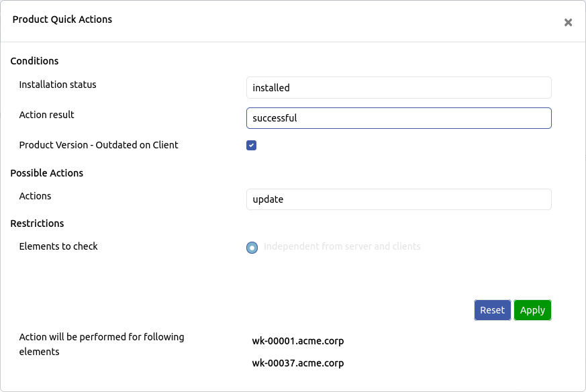Image resolution: width=586 pixels, height=392 pixels.
Task: Click the Action result label
Action: click(47, 115)
